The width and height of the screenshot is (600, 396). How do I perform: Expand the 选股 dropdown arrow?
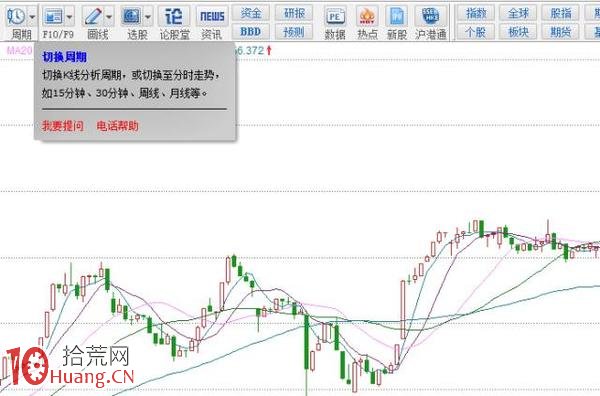[x=148, y=17]
